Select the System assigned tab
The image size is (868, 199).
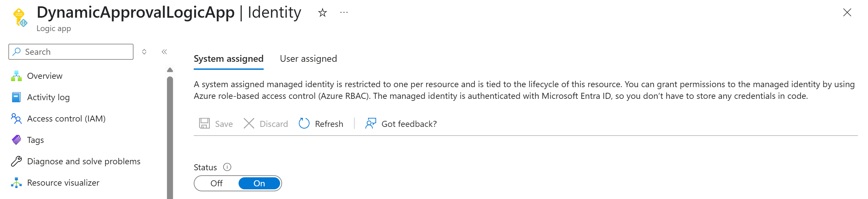[x=229, y=58]
